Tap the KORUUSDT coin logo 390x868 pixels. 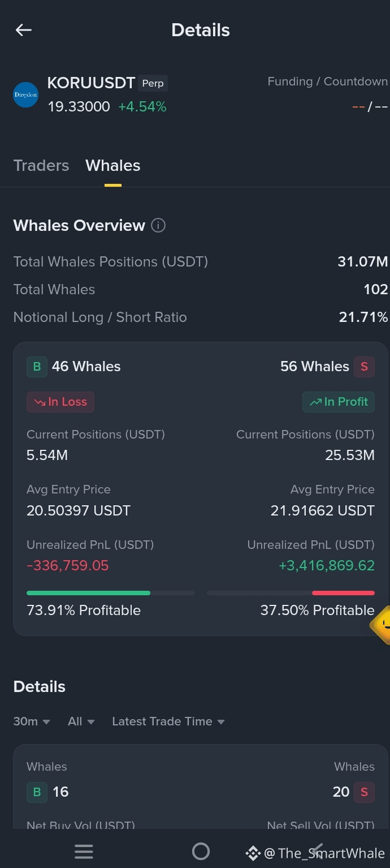(x=25, y=94)
